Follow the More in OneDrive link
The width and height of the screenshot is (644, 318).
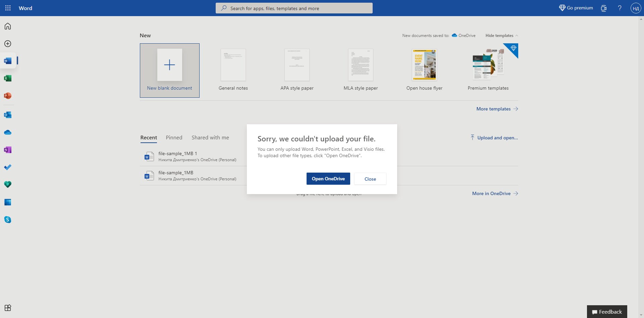tap(495, 193)
